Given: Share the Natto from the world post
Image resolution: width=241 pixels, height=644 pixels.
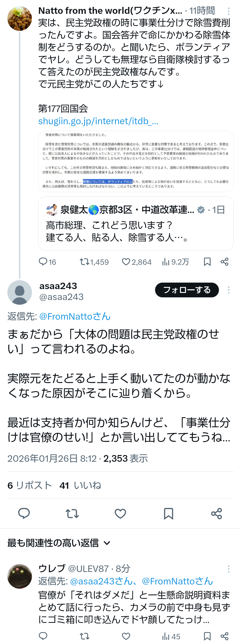Looking at the screenshot, I should click(224, 262).
